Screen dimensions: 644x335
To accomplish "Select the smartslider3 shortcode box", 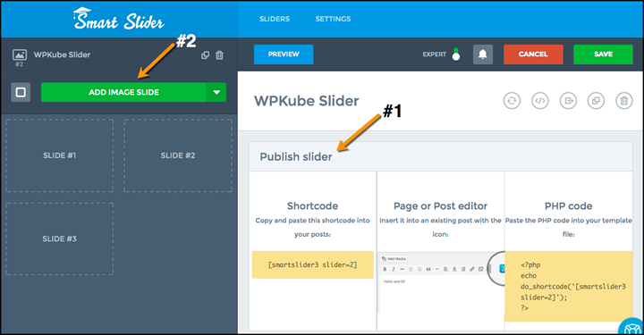I will coord(312,265).
